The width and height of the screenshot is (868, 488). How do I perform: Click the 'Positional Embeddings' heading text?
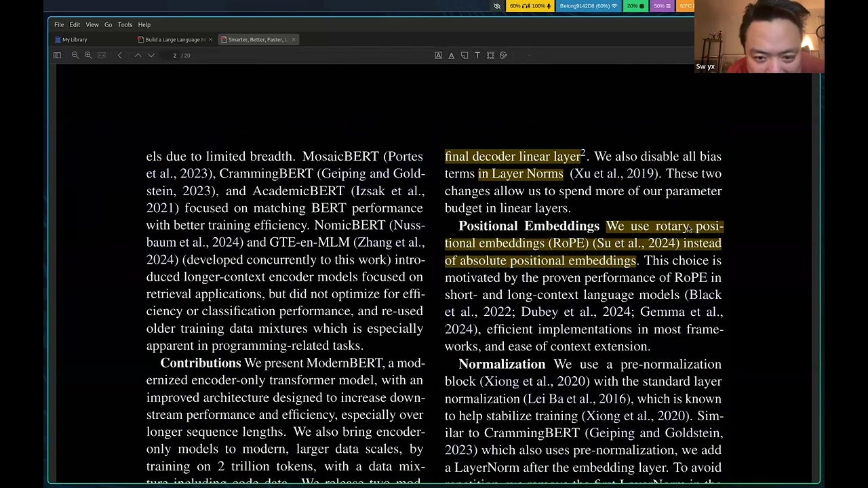coord(529,226)
